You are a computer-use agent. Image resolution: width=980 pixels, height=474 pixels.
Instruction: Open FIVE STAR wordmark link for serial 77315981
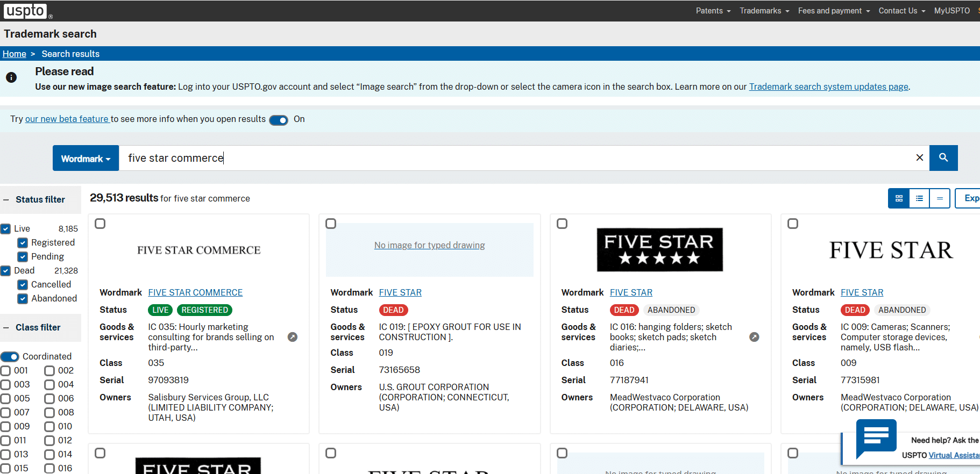[862, 292]
